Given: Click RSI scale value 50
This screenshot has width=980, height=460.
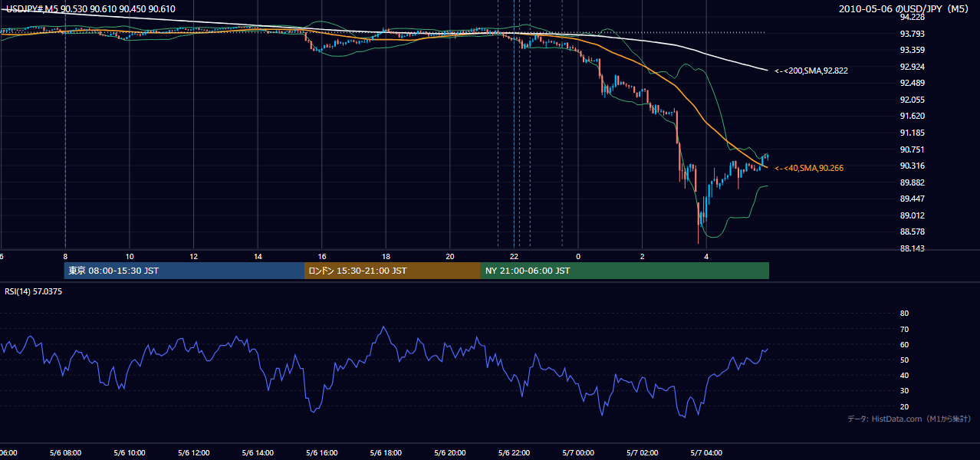Looking at the screenshot, I should (x=904, y=360).
